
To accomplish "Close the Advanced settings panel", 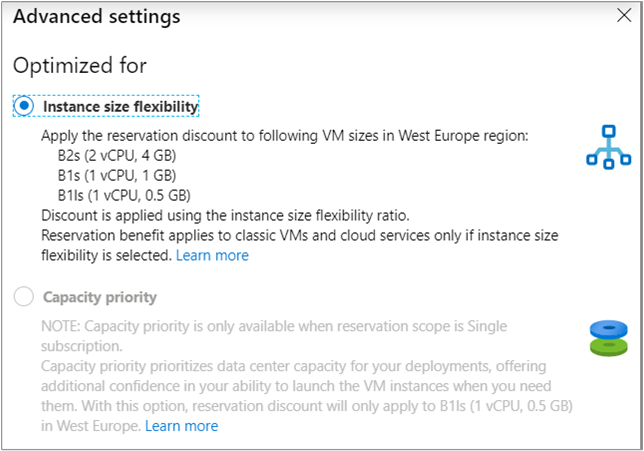I will pyautogui.click(x=623, y=16).
